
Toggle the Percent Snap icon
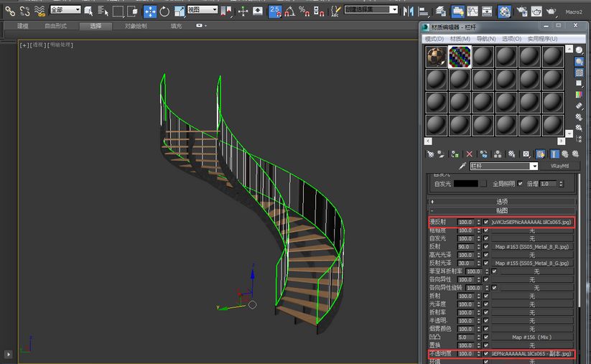[304, 11]
